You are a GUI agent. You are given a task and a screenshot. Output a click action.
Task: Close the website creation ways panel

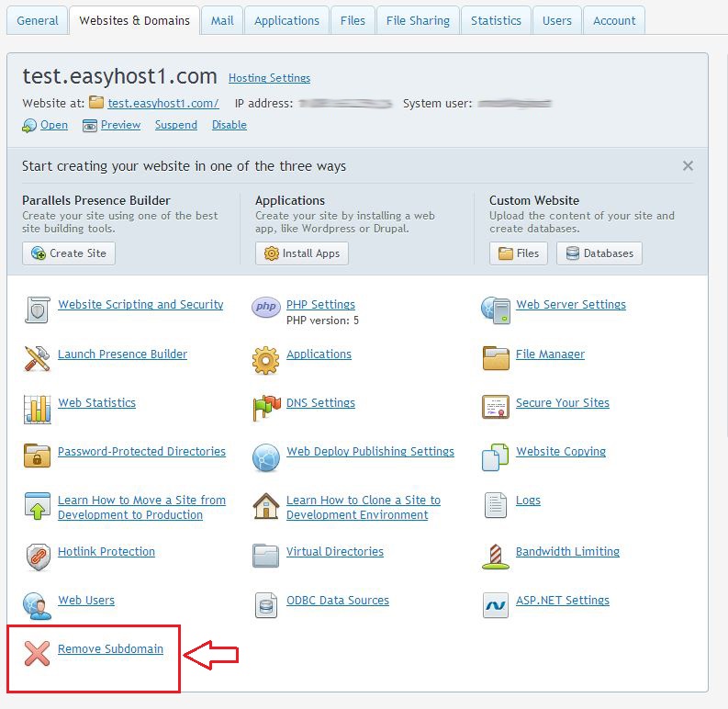tap(689, 166)
